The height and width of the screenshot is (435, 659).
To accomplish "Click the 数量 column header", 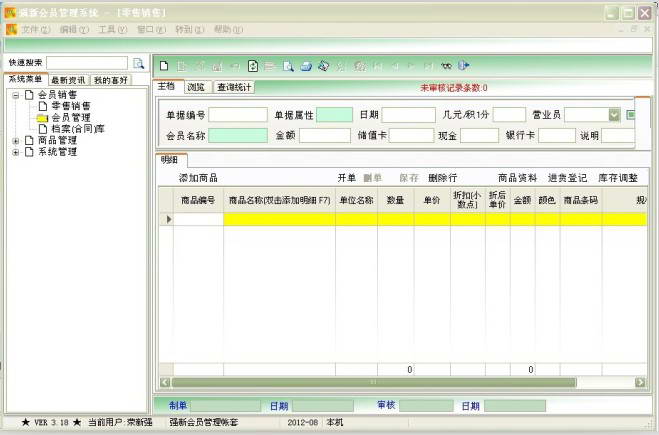I will (395, 200).
